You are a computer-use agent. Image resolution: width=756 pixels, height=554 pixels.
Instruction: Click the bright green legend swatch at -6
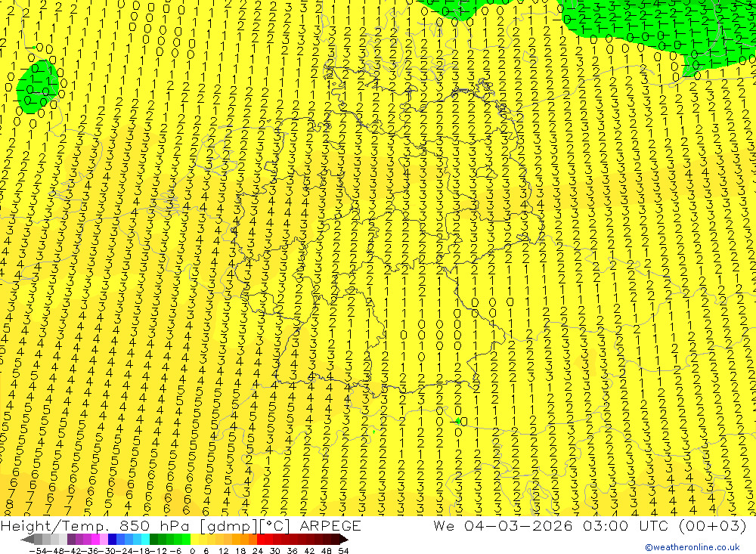point(187,539)
